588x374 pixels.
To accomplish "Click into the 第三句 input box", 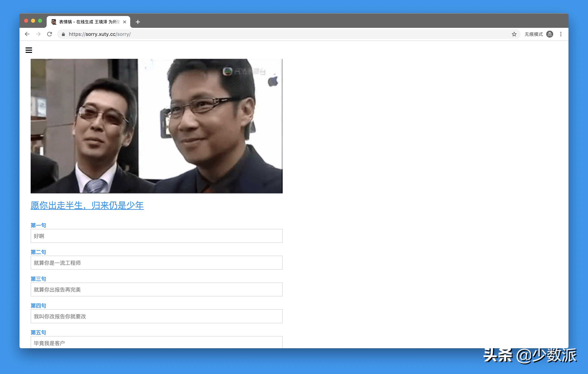I will point(156,290).
